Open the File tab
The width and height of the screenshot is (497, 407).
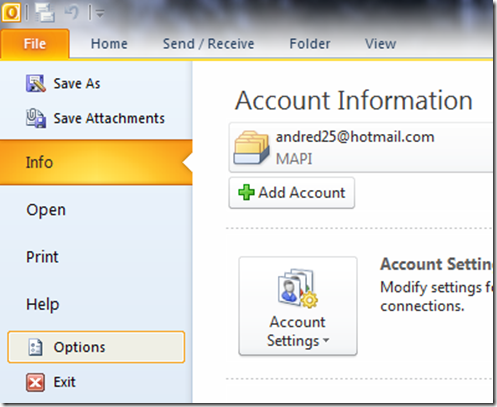[x=35, y=44]
